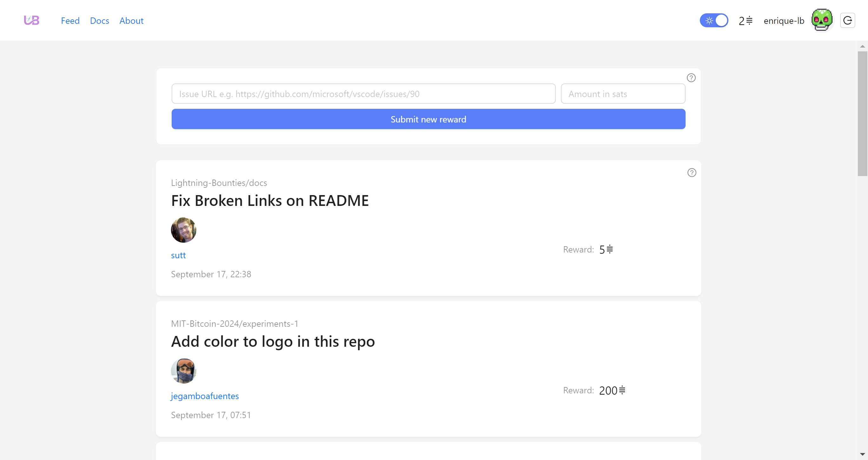Screen dimensions: 868x460
Task: Click sutt's profile picture
Action: point(184,230)
